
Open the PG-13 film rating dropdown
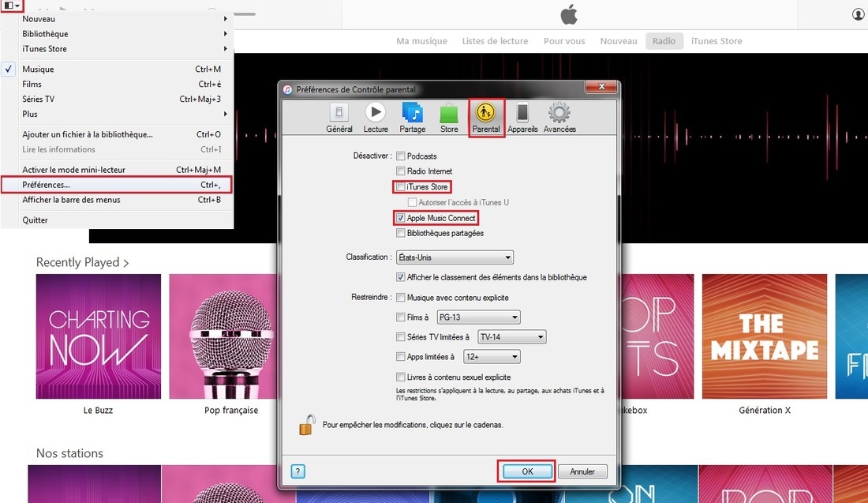pyautogui.click(x=478, y=317)
